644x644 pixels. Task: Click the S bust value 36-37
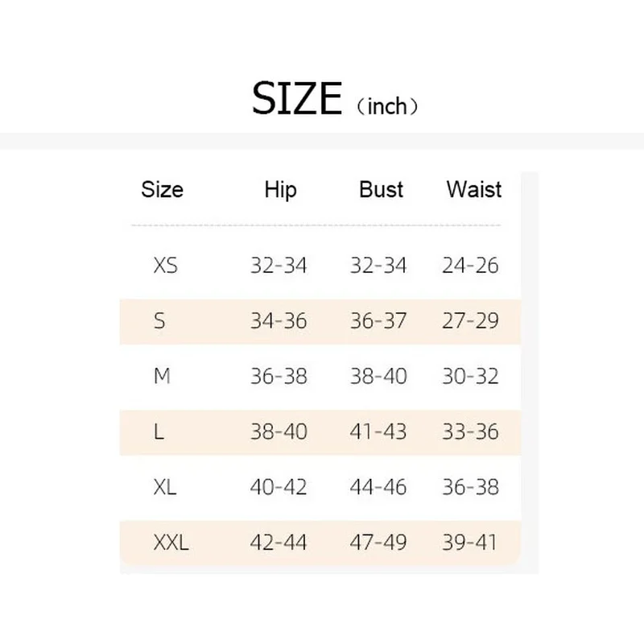[x=378, y=321]
